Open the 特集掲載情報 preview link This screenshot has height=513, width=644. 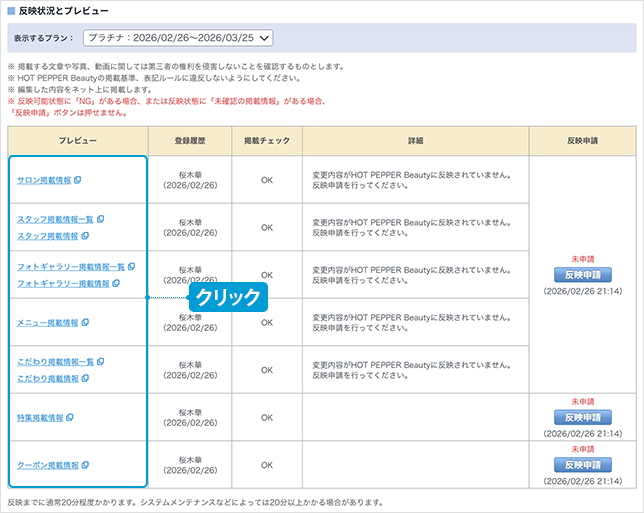point(40,417)
